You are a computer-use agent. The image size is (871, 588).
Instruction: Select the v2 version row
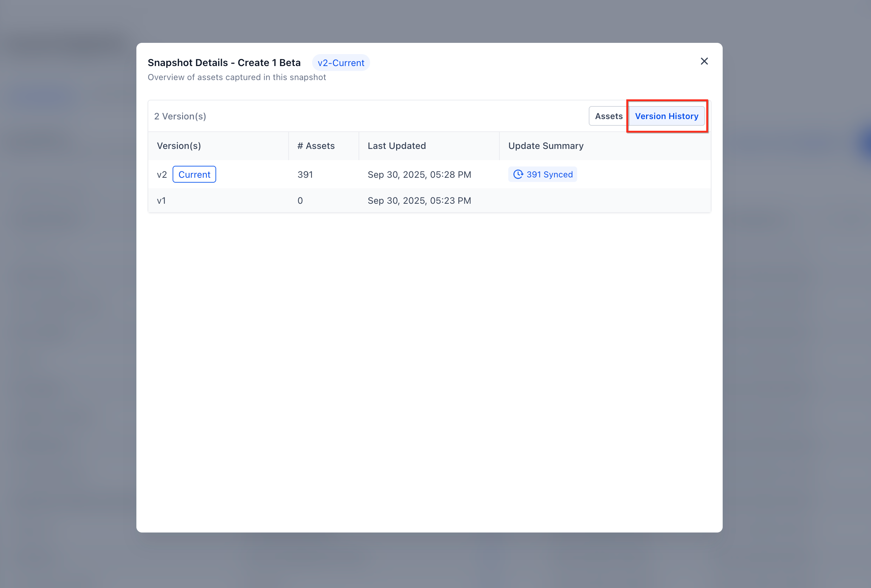pos(162,175)
